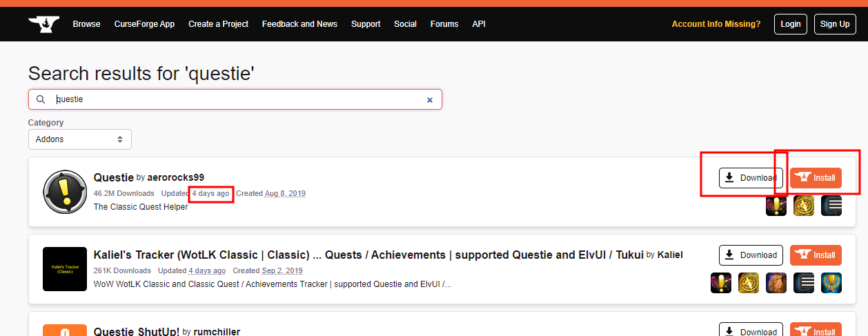Viewport: 868px width, 336px height.
Task: Clear the questie search with the X
Action: [429, 100]
